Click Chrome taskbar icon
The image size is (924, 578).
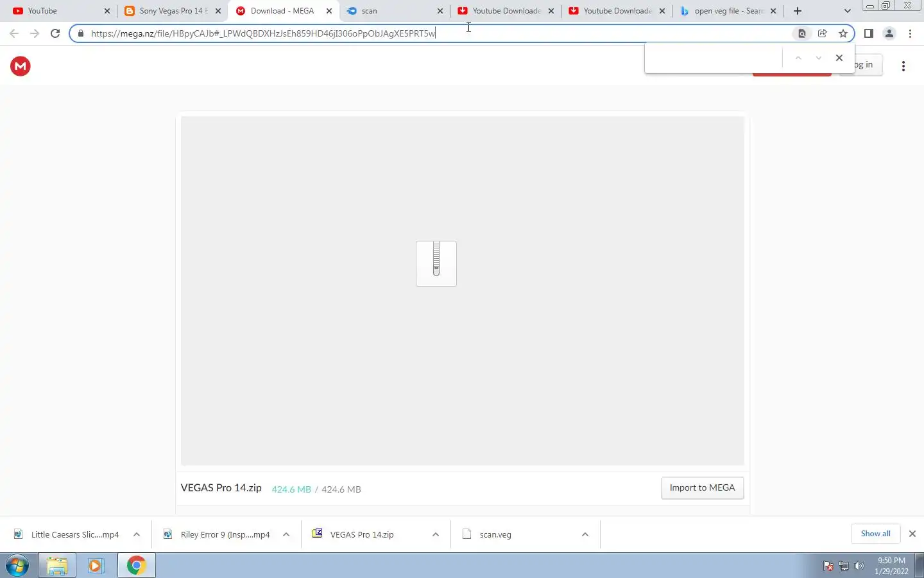point(136,566)
